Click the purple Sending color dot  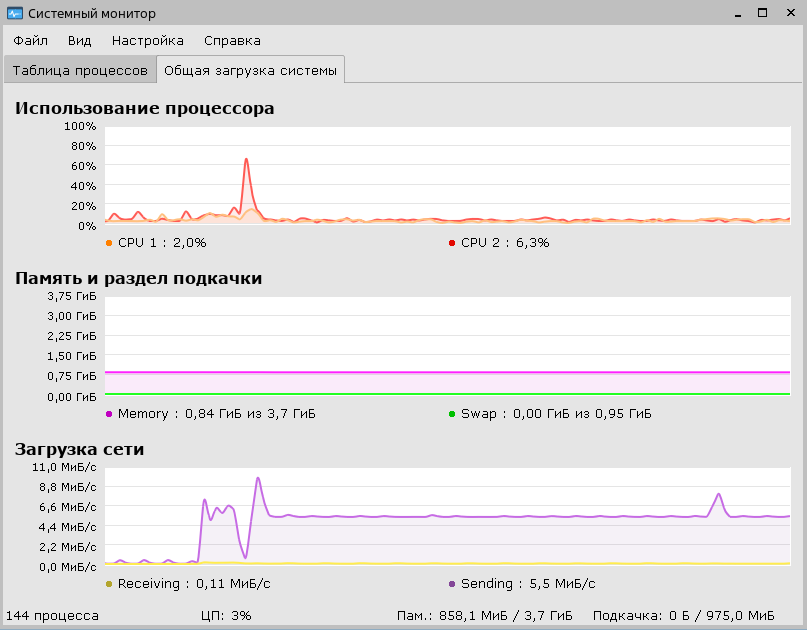[452, 584]
